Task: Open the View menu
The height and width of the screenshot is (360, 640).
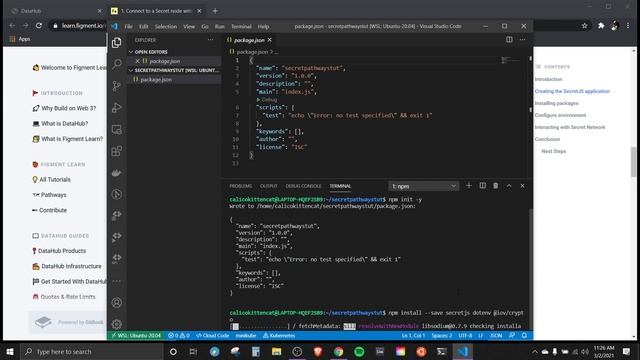Action: pyautogui.click(x=189, y=26)
